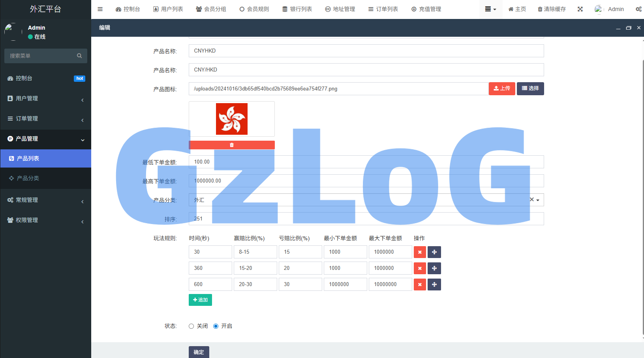
Task: Toggle fullscreen with the expand icon
Action: pos(580,9)
